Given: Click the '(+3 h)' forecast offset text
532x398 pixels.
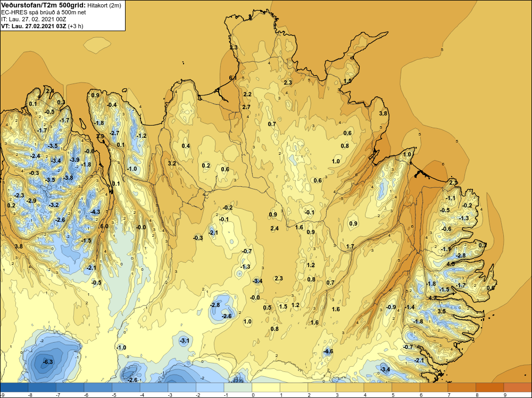Looking at the screenshot, I should click(x=76, y=26).
